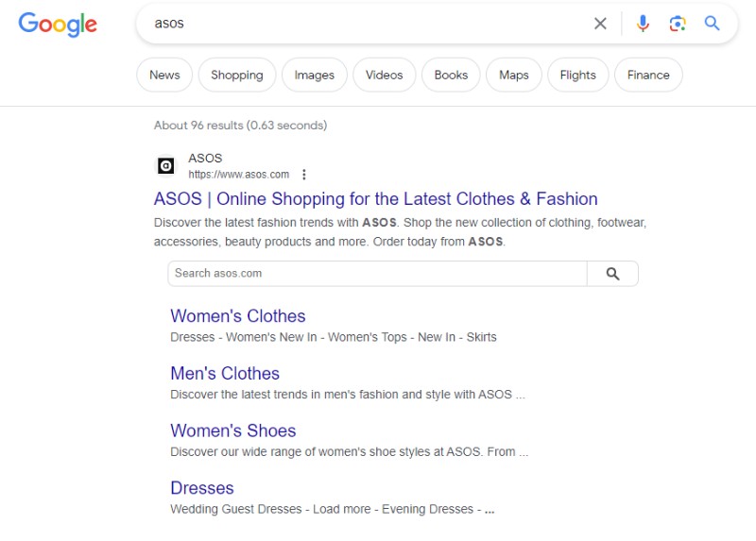Click the Wedding Guest Dresses snippet

click(x=333, y=509)
